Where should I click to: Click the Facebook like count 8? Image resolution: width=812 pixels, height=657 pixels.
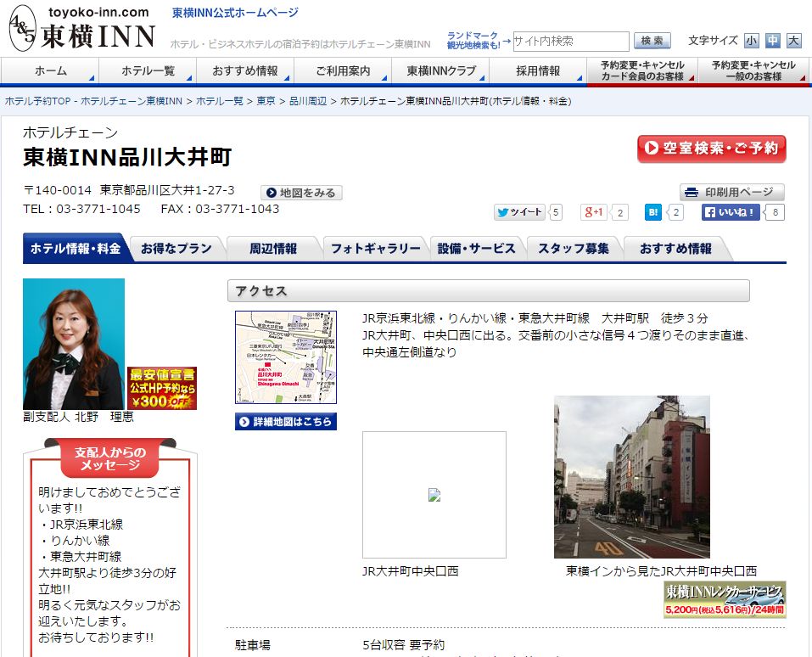coord(776,212)
